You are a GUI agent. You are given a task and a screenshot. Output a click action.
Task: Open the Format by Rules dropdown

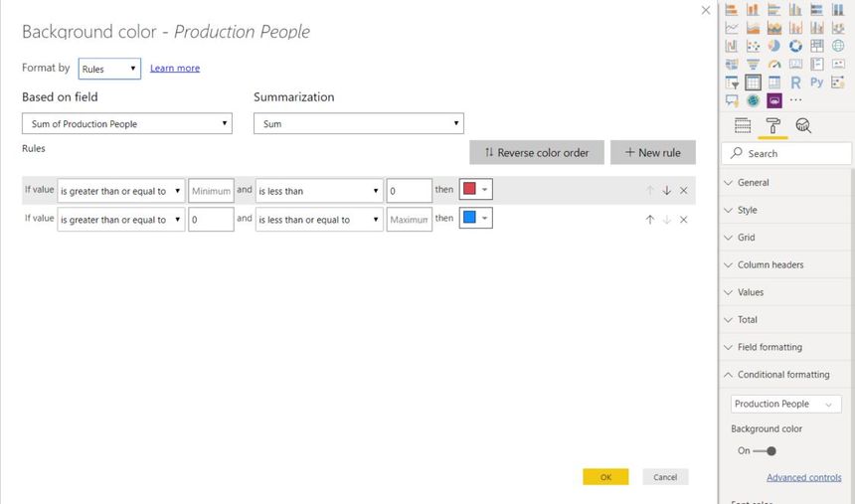[109, 69]
